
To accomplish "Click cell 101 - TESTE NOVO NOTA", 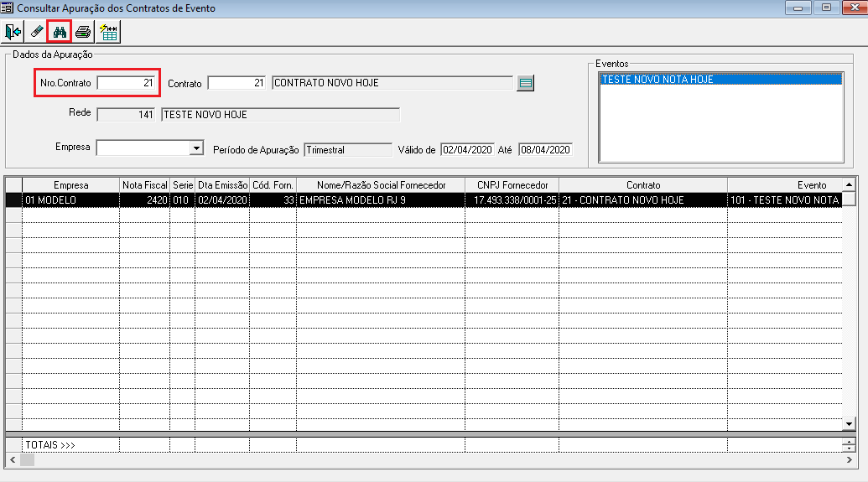I will point(784,200).
